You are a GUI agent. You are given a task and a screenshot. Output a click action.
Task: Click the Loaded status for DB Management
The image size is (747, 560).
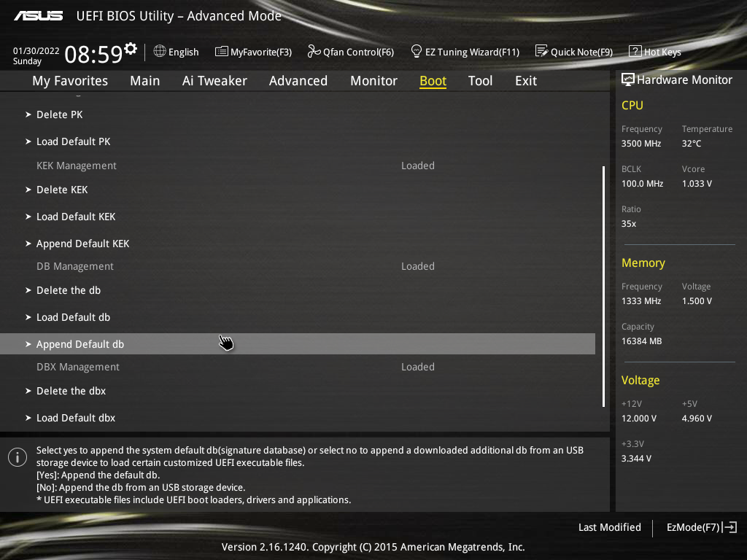(418, 266)
